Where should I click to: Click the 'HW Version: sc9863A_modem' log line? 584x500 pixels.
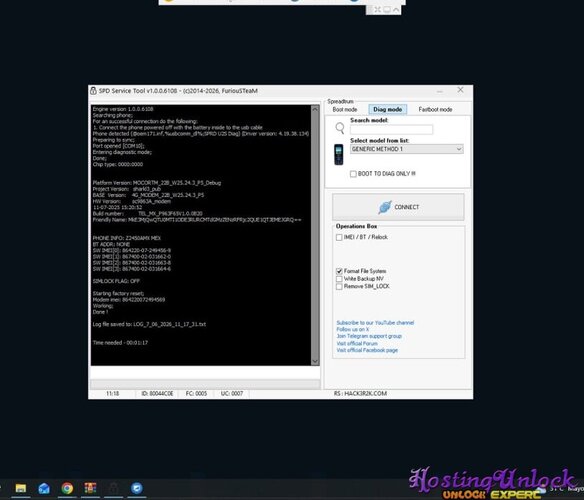pos(131,201)
